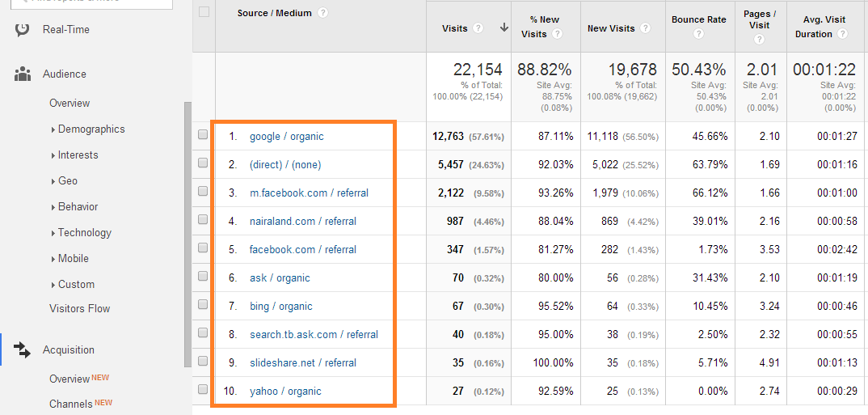868x415 pixels.
Task: Open the slideshare.net / referral link
Action: [303, 363]
